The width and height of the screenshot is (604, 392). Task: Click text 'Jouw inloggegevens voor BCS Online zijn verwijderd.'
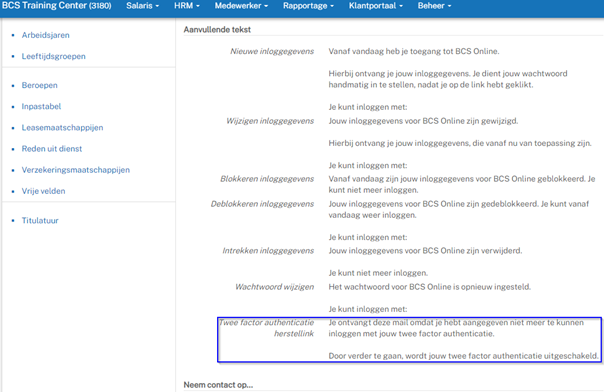coord(425,251)
